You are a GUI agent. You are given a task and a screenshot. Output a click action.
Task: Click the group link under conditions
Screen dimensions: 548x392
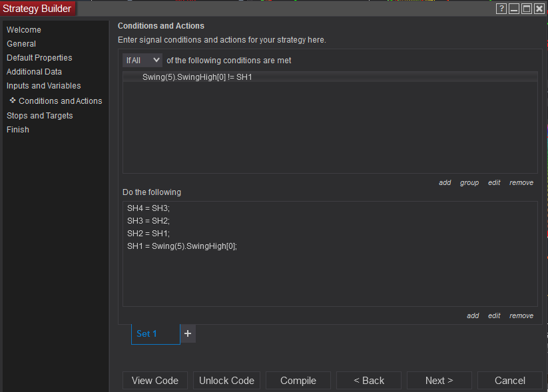click(x=469, y=182)
